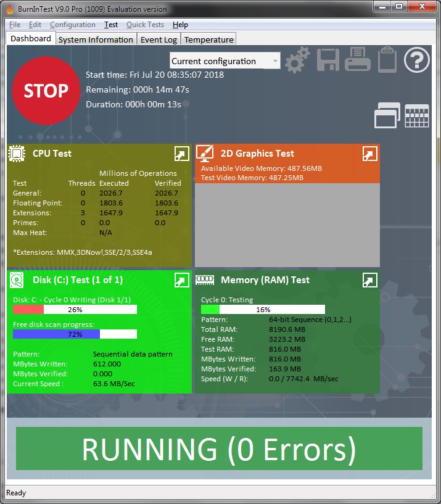Click Test Video Memory 487.25MB text

(252, 178)
